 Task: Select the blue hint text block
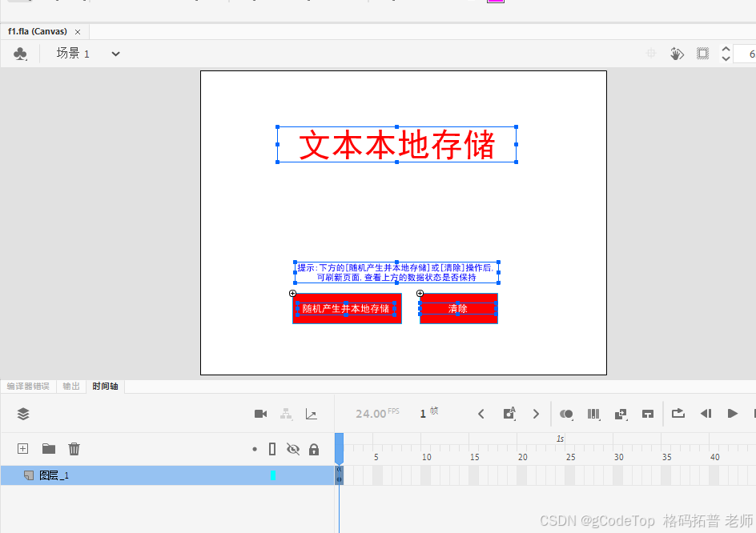396,272
